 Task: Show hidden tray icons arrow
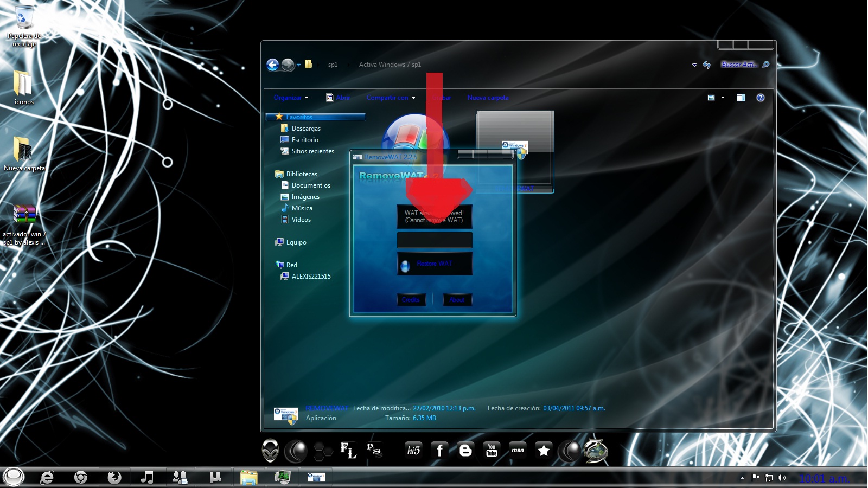pos(742,478)
